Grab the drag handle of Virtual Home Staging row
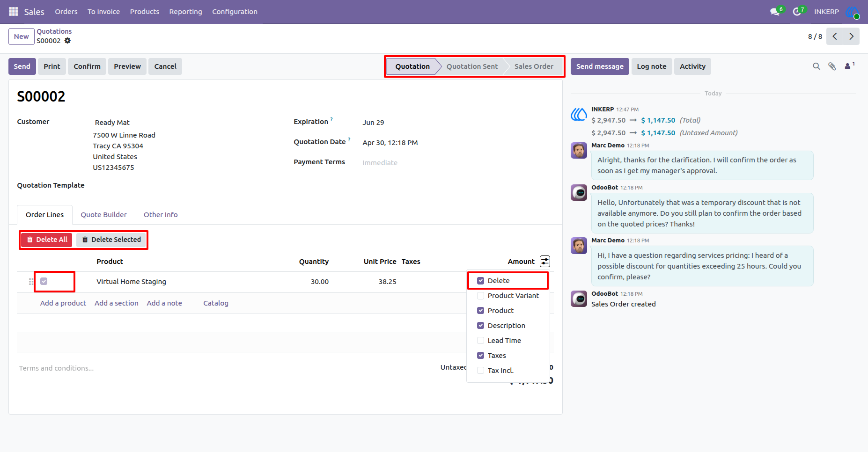 pyautogui.click(x=31, y=282)
